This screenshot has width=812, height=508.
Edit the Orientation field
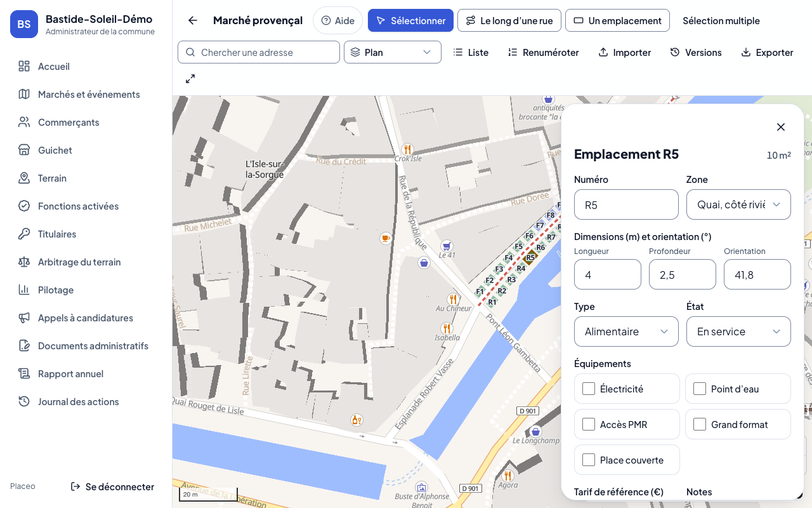coord(757,274)
